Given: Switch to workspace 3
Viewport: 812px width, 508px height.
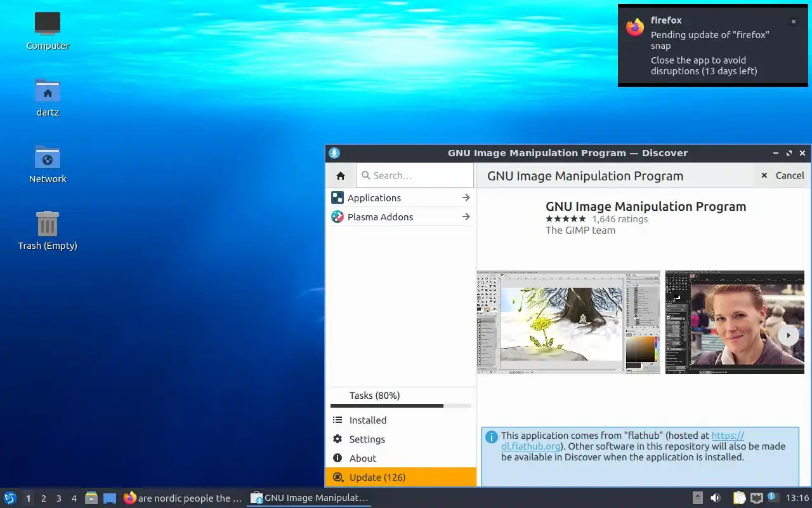Looking at the screenshot, I should pos(58,498).
